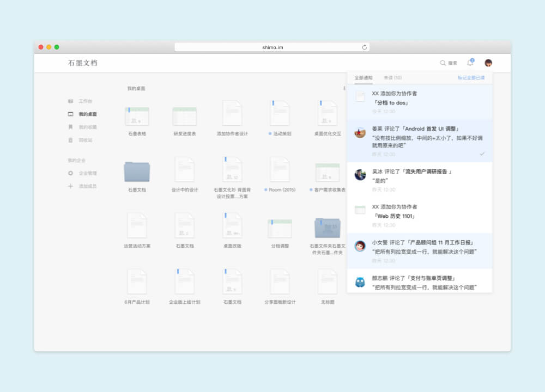The height and width of the screenshot is (392, 545).
Task: Open the notification bell icon
Action: [x=470, y=63]
